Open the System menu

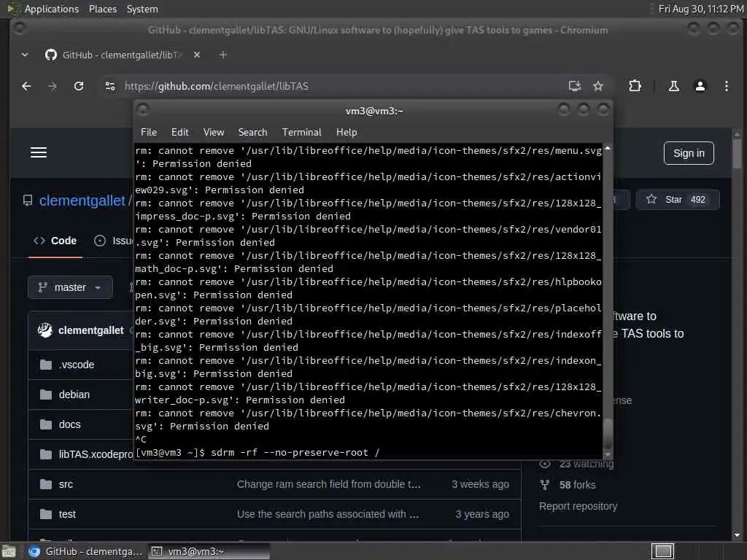[142, 9]
